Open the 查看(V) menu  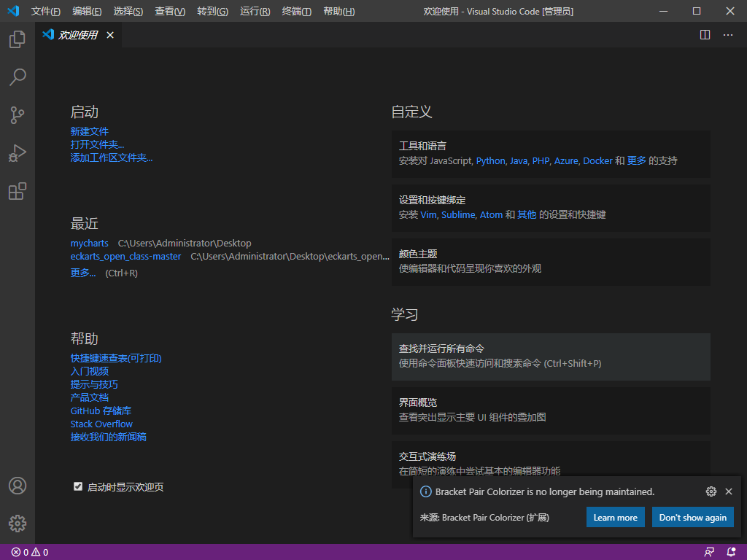pos(170,11)
